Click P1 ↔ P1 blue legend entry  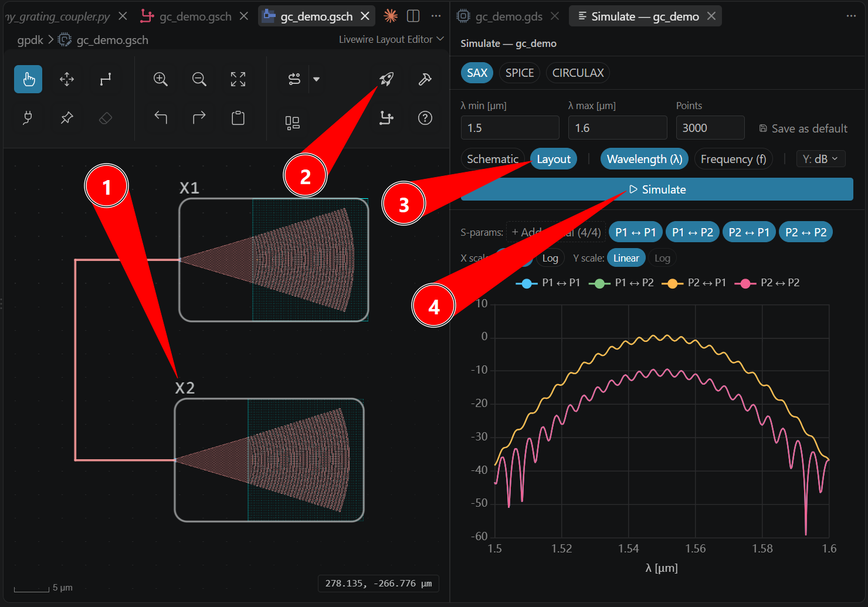[548, 283]
